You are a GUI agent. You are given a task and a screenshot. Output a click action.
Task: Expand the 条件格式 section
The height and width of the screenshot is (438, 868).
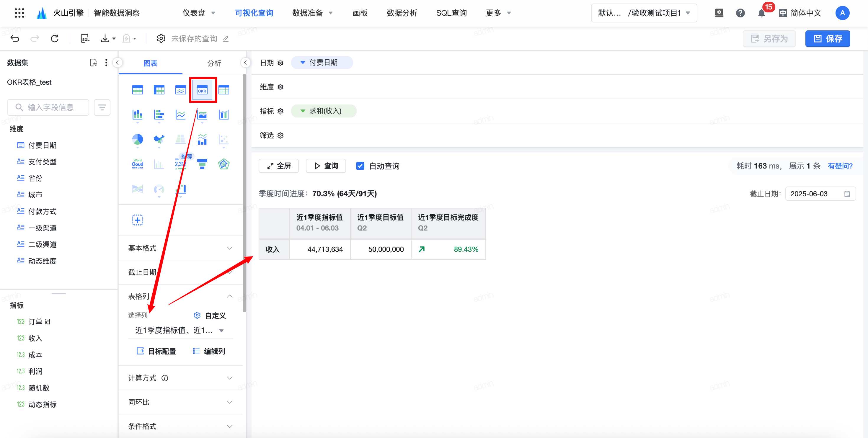[181, 426]
